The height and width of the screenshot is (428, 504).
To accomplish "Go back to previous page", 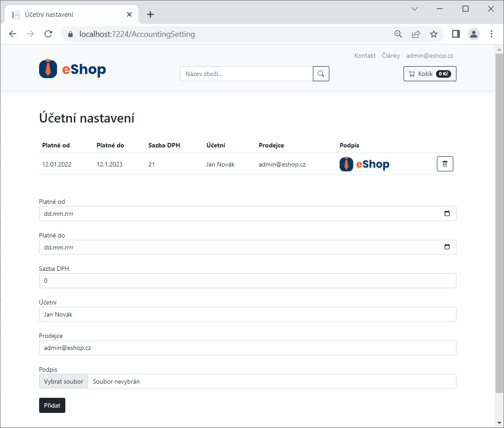I will pyautogui.click(x=12, y=34).
